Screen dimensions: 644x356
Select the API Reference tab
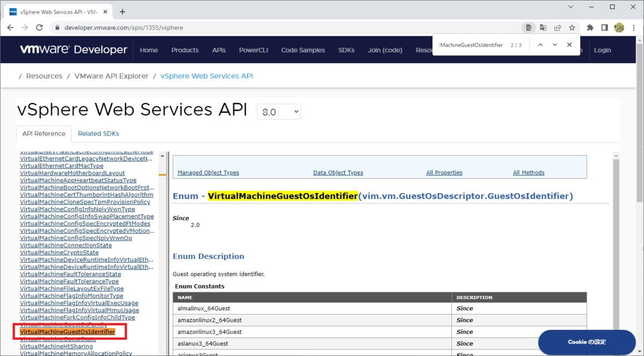coord(43,133)
